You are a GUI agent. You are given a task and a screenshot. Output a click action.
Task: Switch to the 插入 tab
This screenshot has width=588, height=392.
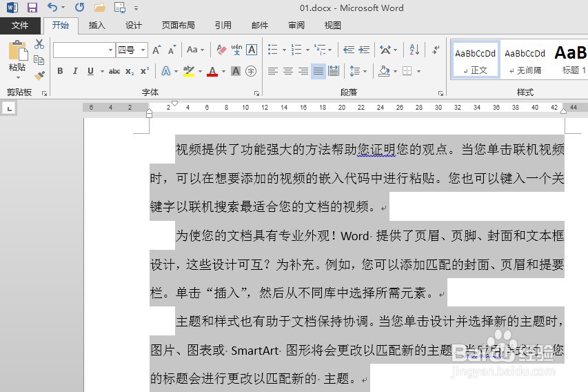pyautogui.click(x=97, y=25)
